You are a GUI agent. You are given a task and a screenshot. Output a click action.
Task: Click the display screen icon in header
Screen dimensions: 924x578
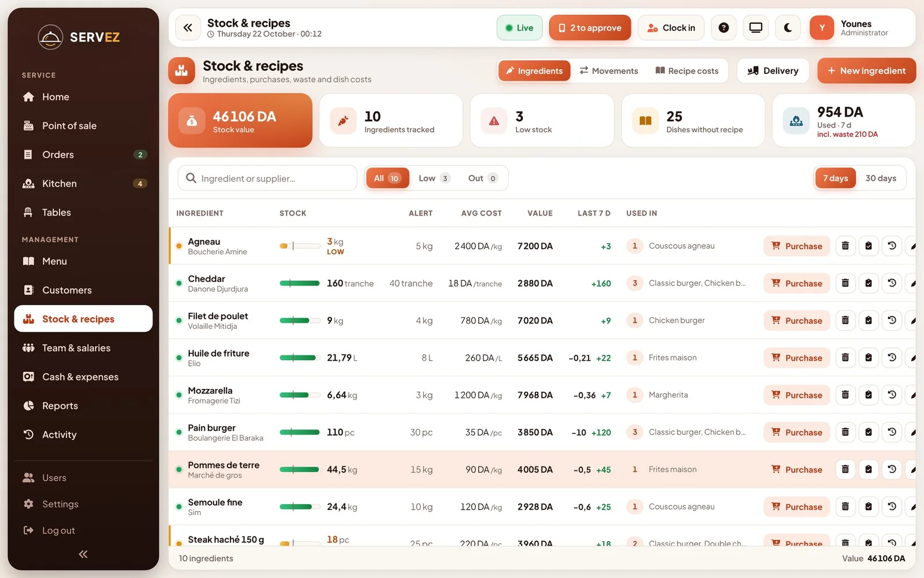click(756, 28)
